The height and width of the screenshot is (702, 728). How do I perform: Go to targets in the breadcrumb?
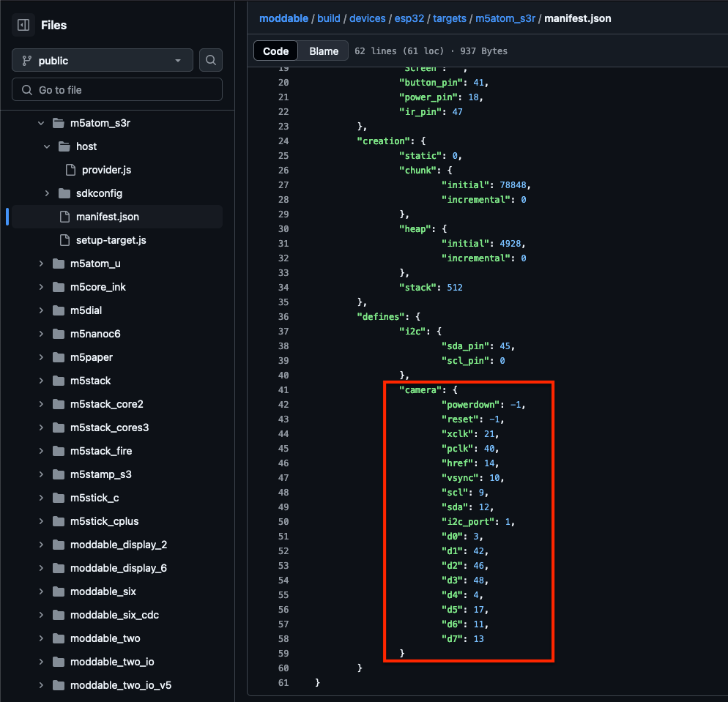click(x=450, y=18)
